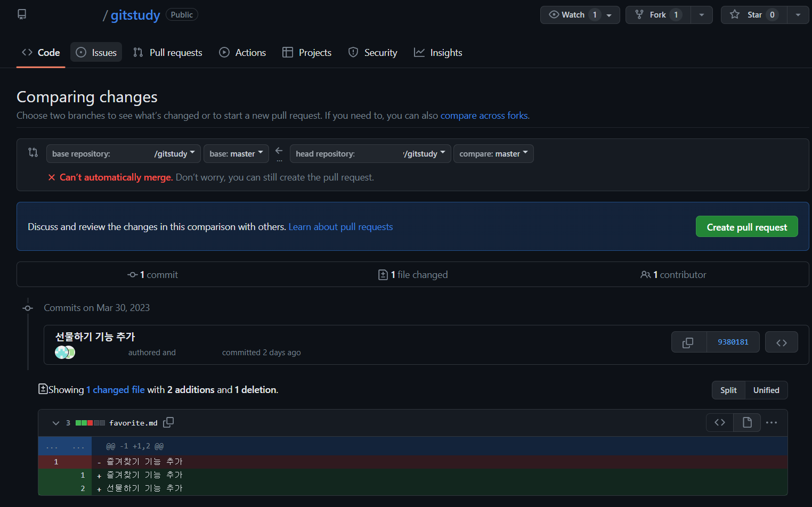Viewport: 812px width, 507px height.
Task: Click the commit author avatar
Action: click(62, 352)
